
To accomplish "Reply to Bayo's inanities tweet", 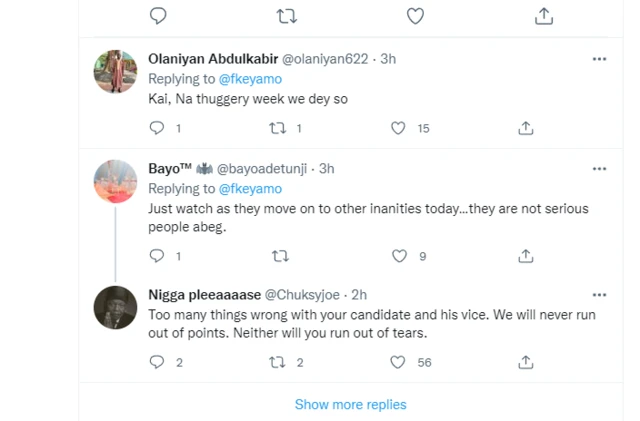I will 156,256.
